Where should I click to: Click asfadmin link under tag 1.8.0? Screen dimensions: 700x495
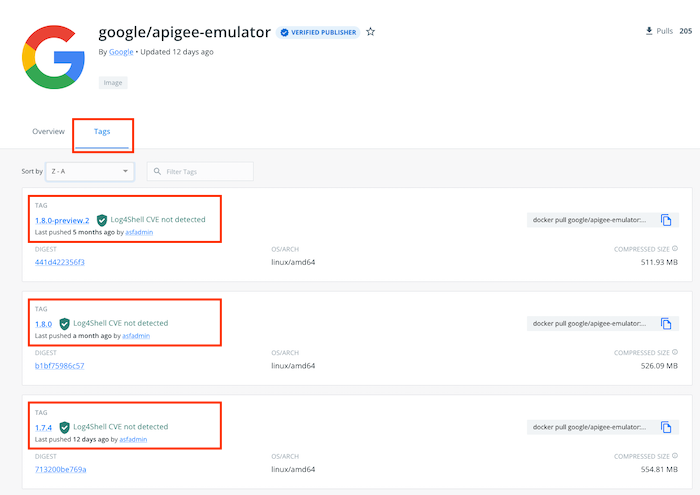138,336
